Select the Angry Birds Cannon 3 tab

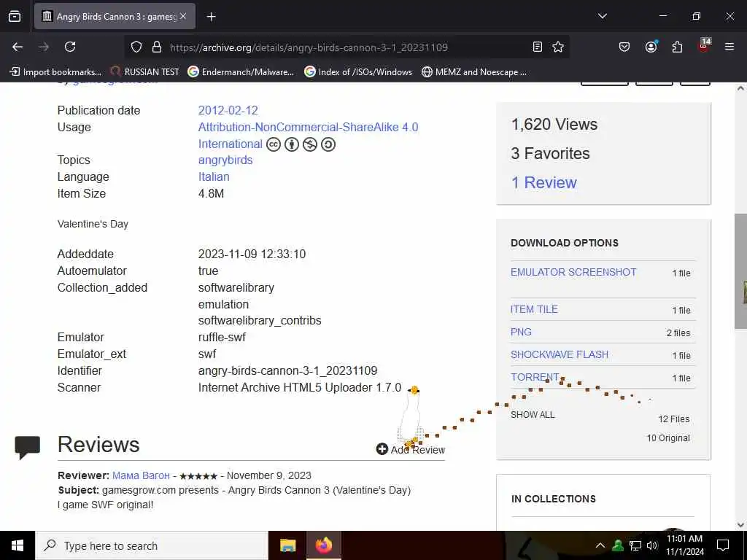pos(115,16)
